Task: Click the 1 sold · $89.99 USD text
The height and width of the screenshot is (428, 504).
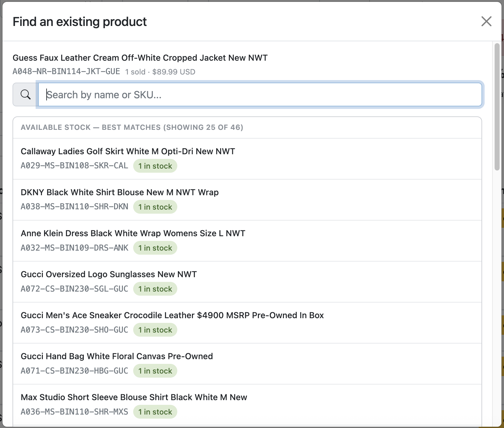Action: 160,72
